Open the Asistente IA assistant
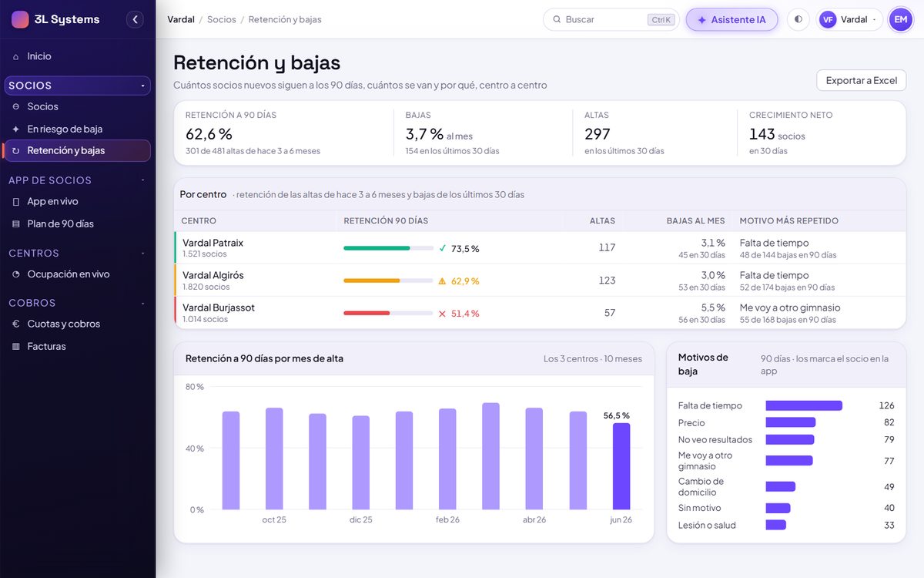The height and width of the screenshot is (578, 924). pyautogui.click(x=731, y=19)
